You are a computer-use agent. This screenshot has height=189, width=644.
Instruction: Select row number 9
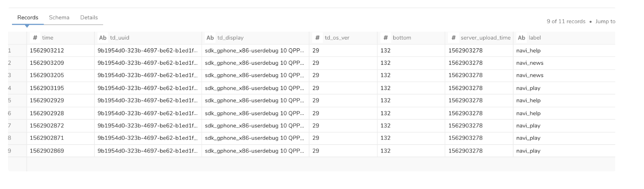click(x=10, y=151)
